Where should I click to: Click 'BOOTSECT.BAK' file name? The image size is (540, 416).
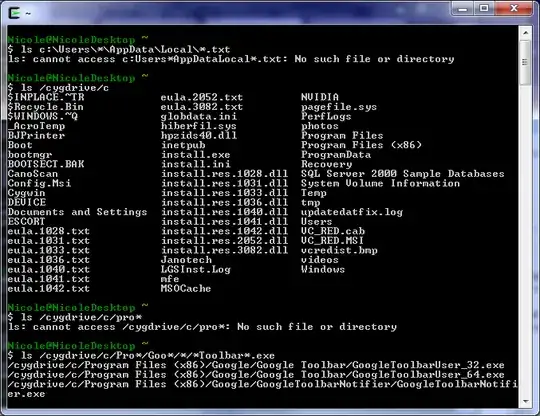point(46,164)
